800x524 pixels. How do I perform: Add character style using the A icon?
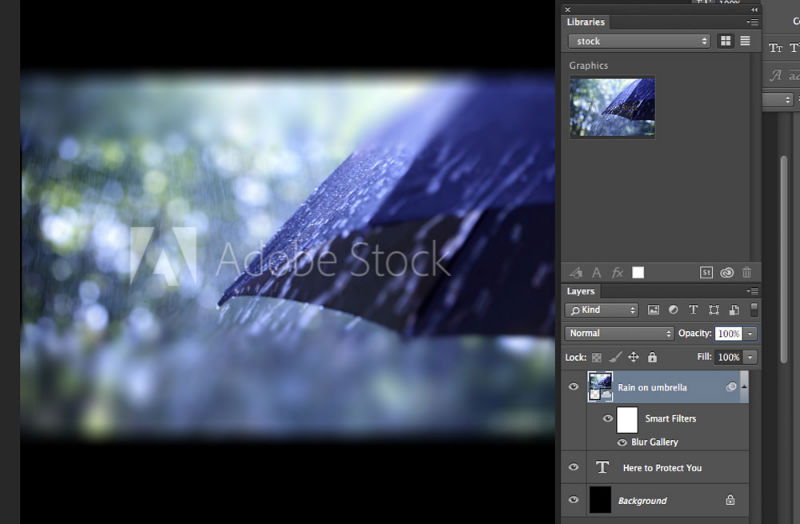tap(597, 272)
